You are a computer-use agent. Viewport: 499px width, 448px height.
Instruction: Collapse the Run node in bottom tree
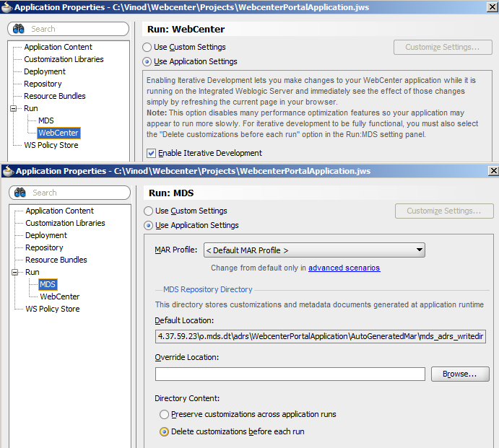pos(15,272)
